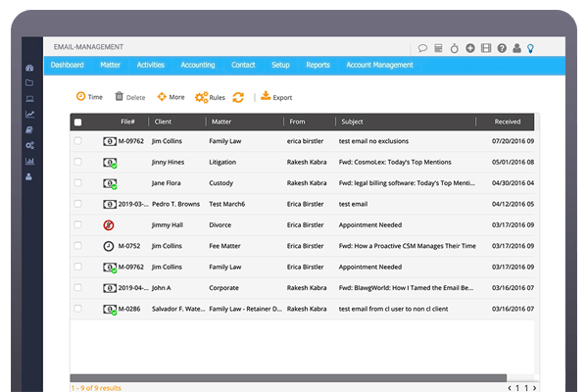Screen dimensions: 588x392
Task: Click the Export button
Action: [x=276, y=97]
